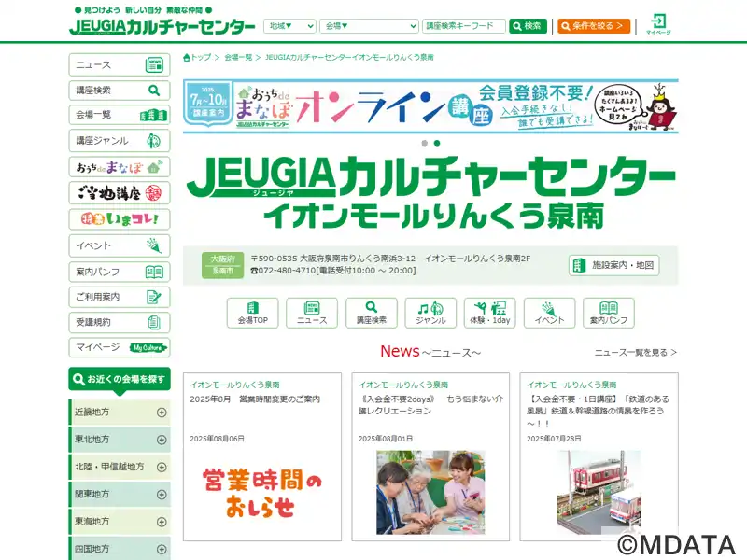Click the green 検索 search button

pyautogui.click(x=528, y=26)
